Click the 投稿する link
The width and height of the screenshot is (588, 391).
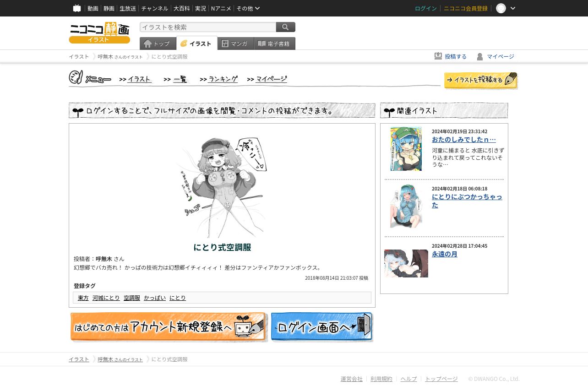[456, 57]
